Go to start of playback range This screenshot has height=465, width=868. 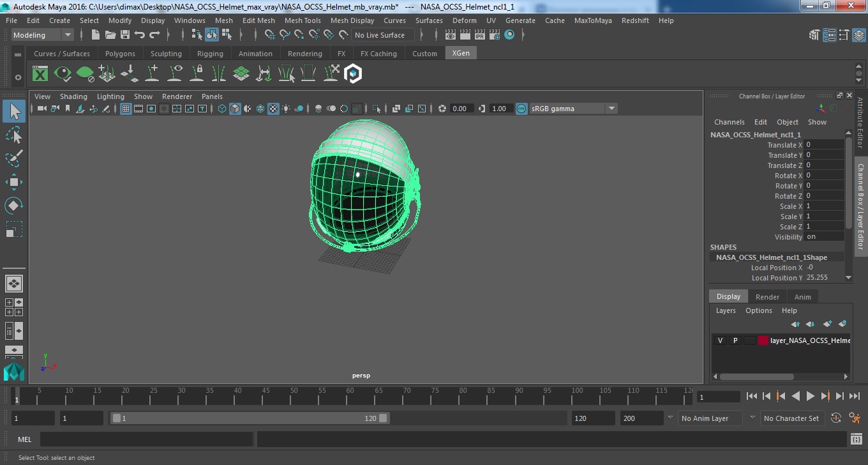(752, 397)
